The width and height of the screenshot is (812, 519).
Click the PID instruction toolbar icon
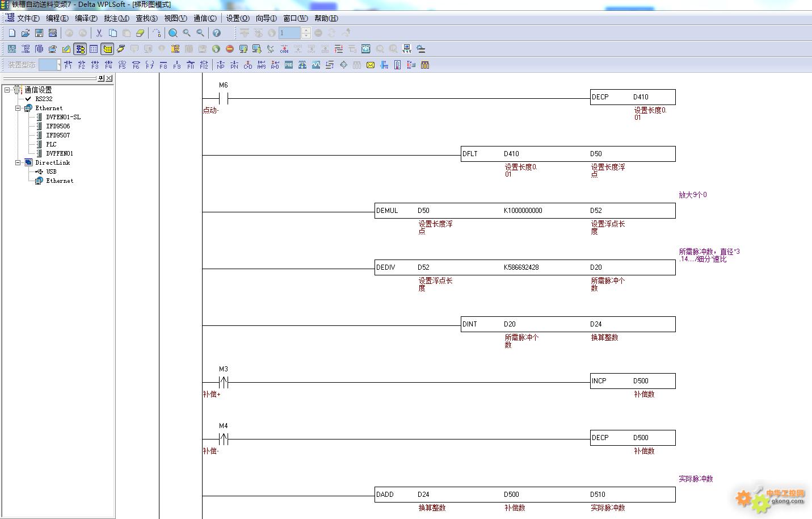(x=289, y=65)
